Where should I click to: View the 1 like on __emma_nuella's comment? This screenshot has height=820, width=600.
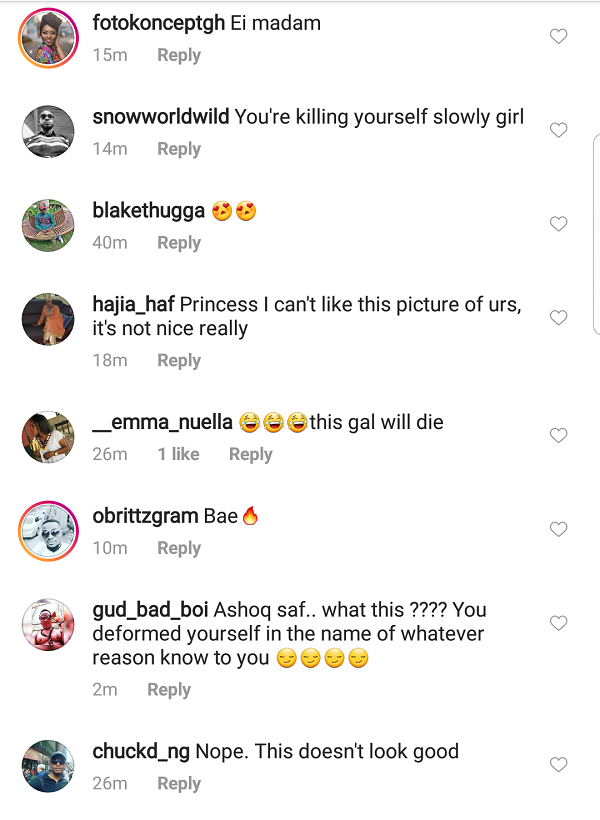178,455
